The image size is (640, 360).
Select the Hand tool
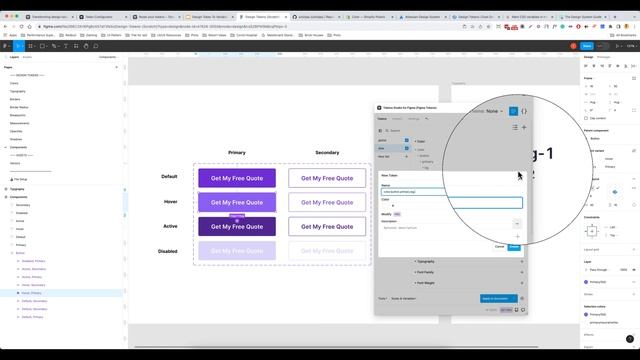click(86, 46)
